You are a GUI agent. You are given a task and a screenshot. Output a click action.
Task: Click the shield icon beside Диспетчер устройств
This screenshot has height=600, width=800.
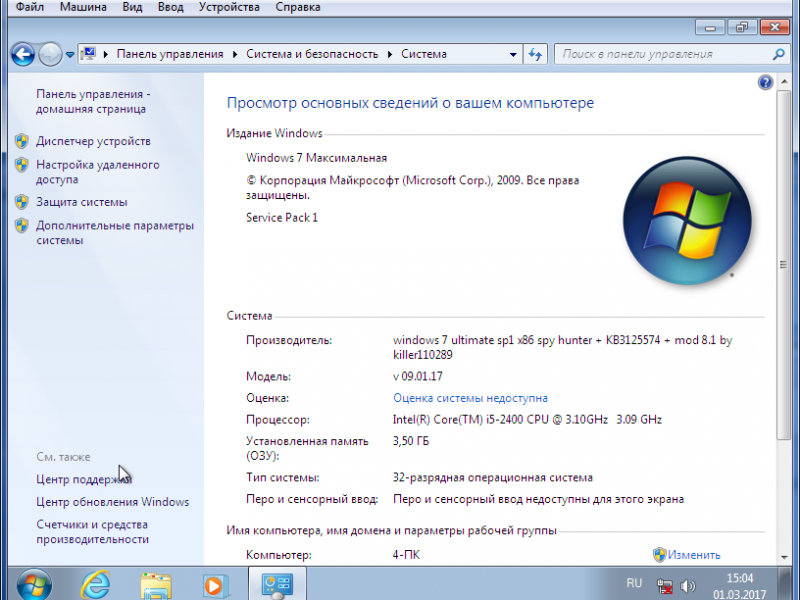21,141
